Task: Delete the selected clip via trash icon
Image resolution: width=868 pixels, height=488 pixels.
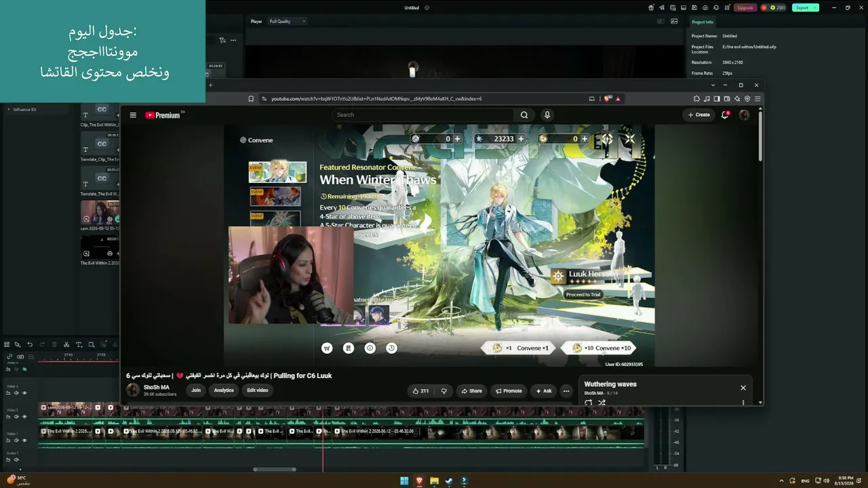Action: click(x=54, y=345)
